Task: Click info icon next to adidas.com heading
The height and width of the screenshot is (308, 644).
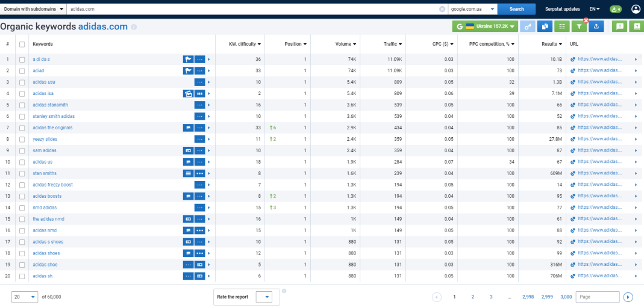Action: pyautogui.click(x=134, y=27)
